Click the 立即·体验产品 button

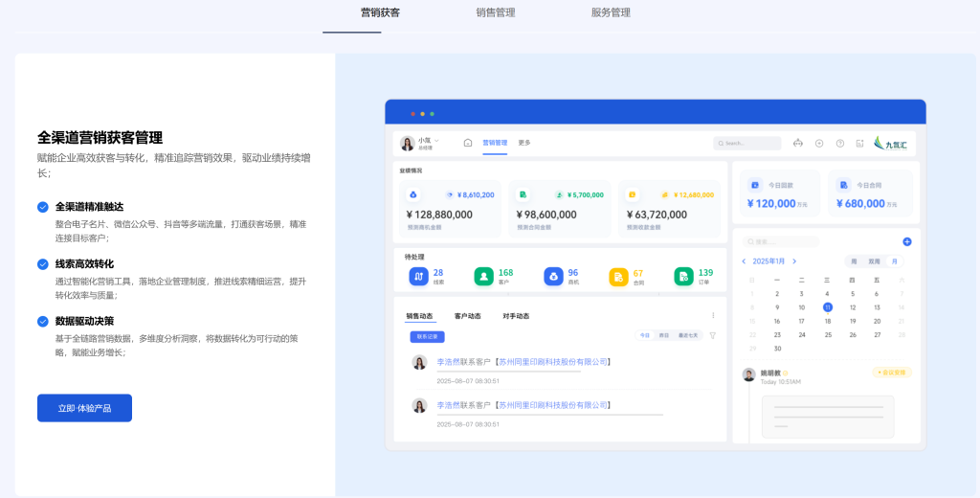point(84,408)
